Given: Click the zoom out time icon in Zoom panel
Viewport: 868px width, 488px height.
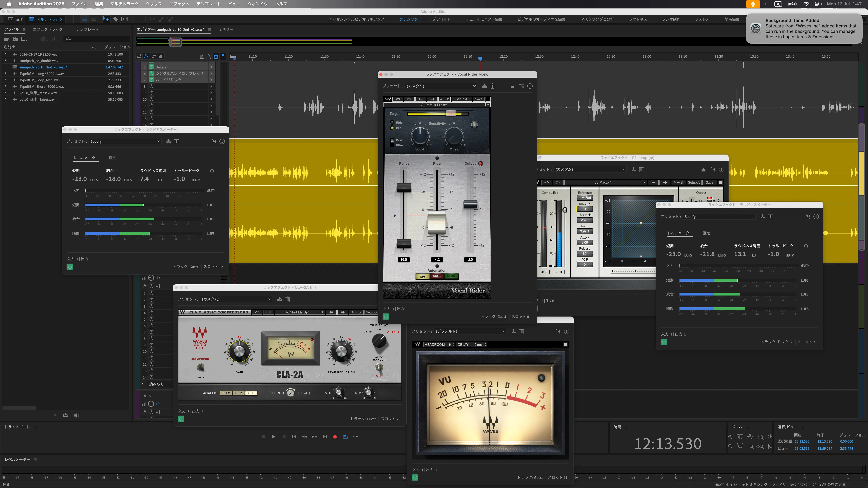Looking at the screenshot, I should click(x=740, y=446).
